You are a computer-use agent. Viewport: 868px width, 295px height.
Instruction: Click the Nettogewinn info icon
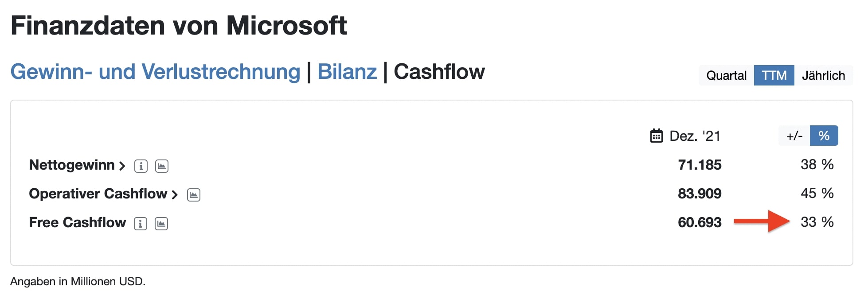(x=141, y=166)
